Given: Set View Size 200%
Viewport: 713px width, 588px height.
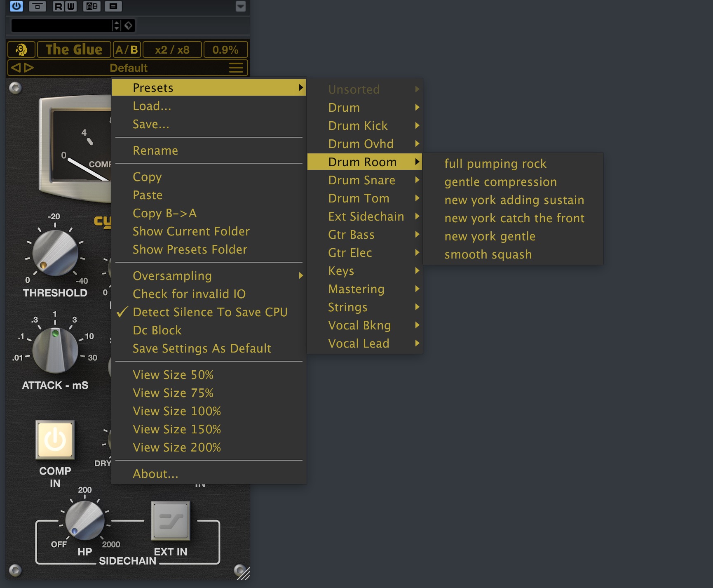Looking at the screenshot, I should (209, 447).
